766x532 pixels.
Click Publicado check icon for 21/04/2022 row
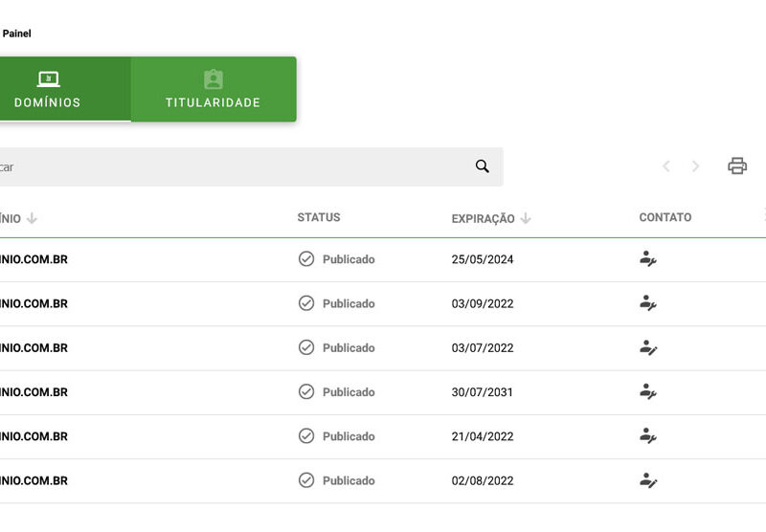pyautogui.click(x=306, y=436)
